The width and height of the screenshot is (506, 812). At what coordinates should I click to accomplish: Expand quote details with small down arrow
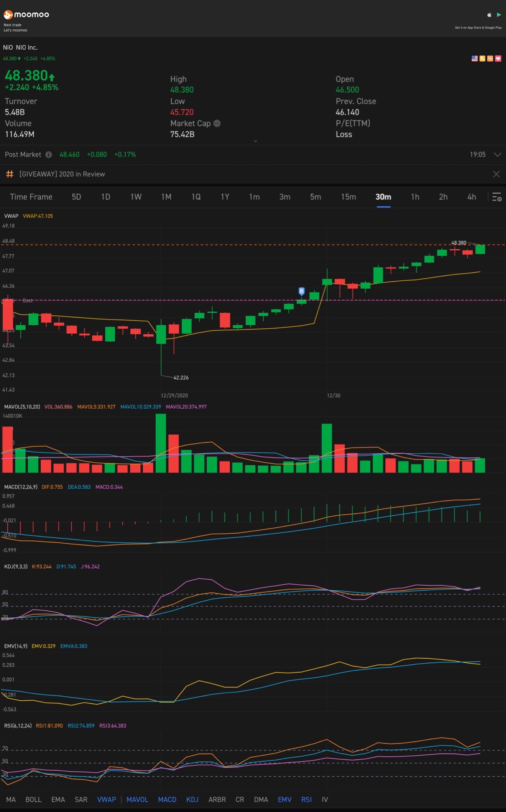coord(255,141)
